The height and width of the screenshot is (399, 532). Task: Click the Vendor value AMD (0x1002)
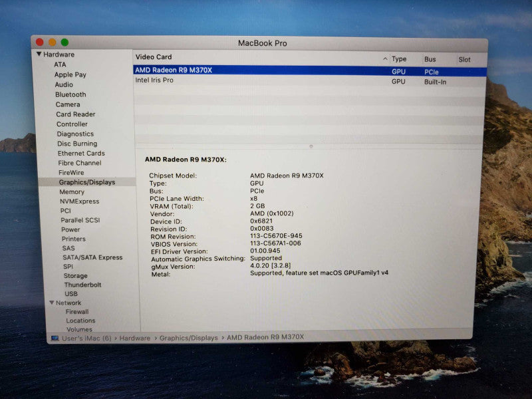pos(272,213)
